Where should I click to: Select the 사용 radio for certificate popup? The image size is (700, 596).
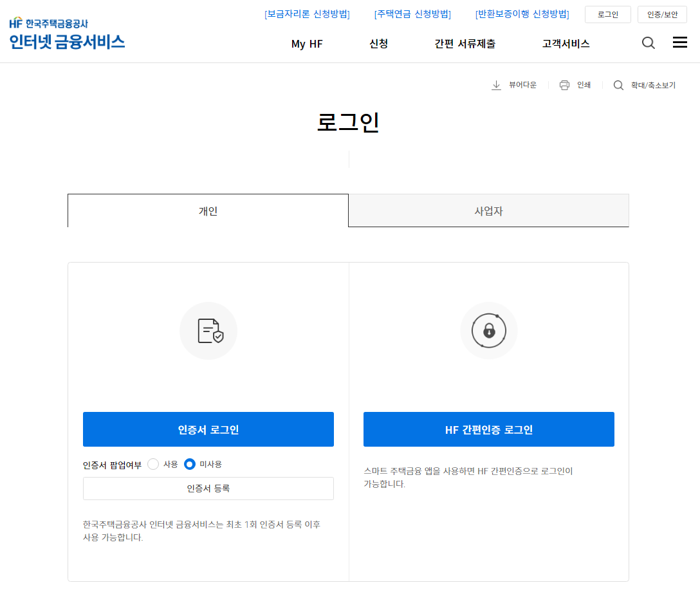[152, 463]
